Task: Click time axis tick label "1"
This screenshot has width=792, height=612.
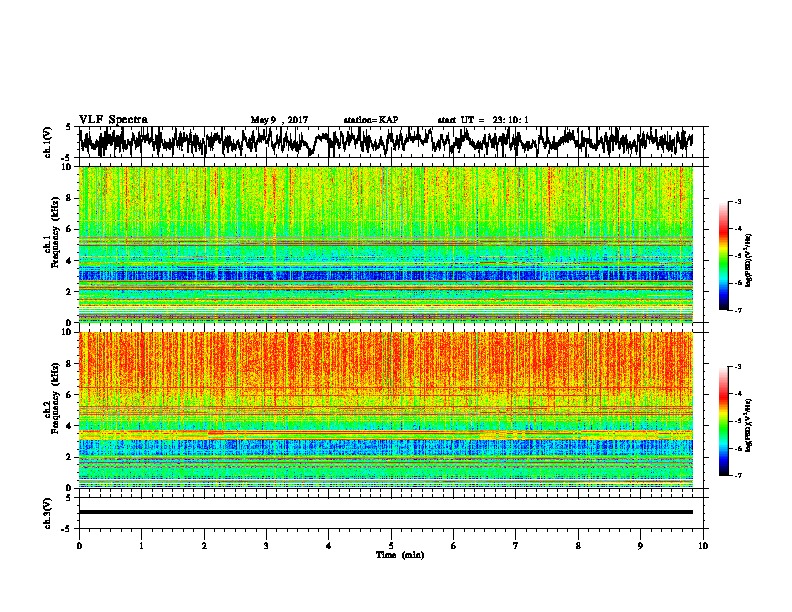Action: (141, 546)
